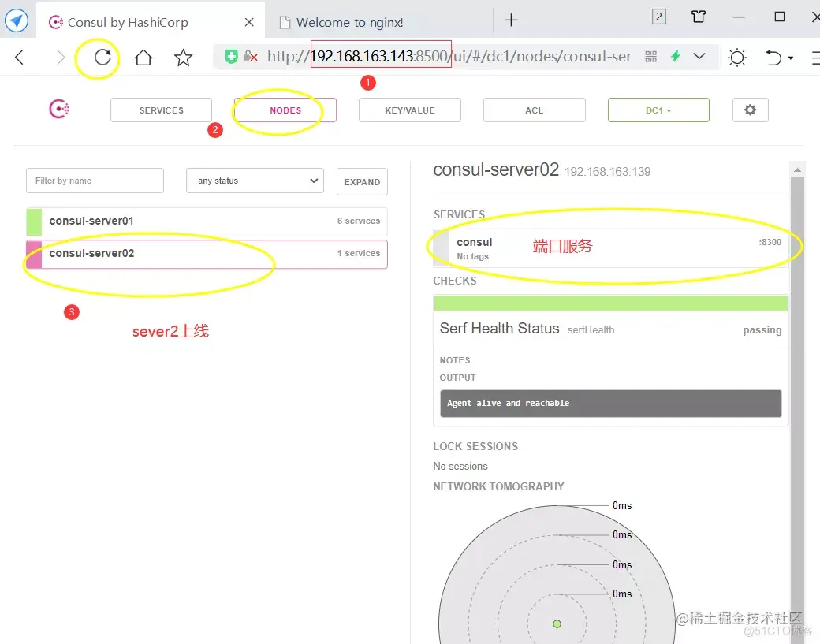Click consul-server02 heading in details panel
The width and height of the screenshot is (820, 644).
(496, 170)
